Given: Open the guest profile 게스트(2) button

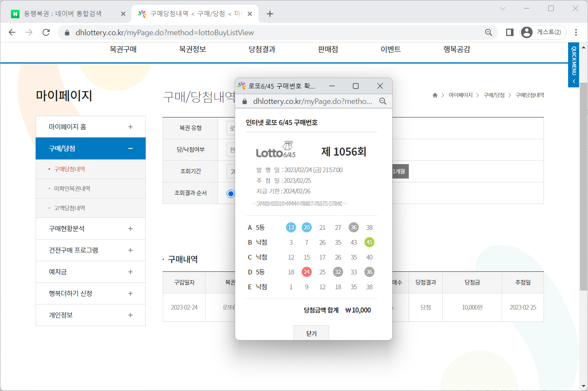Looking at the screenshot, I should tap(543, 32).
